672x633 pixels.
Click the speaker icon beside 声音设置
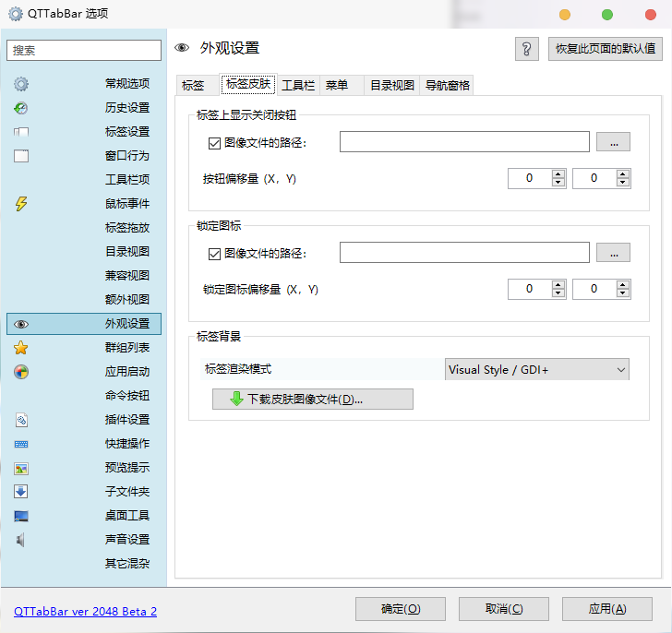(20, 540)
